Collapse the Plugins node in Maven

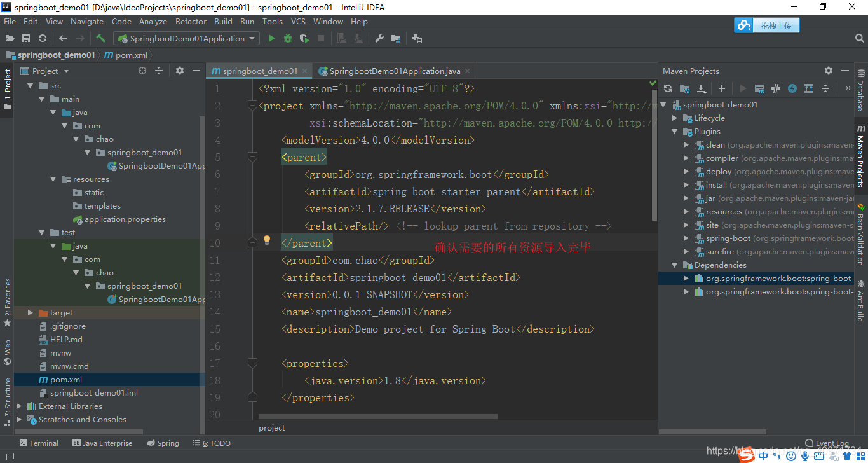pyautogui.click(x=675, y=132)
